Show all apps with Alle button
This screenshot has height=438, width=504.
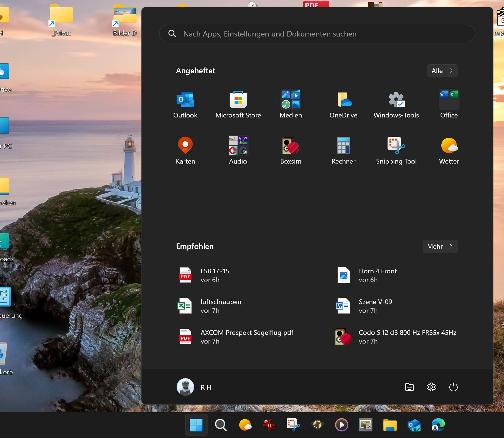pos(442,71)
